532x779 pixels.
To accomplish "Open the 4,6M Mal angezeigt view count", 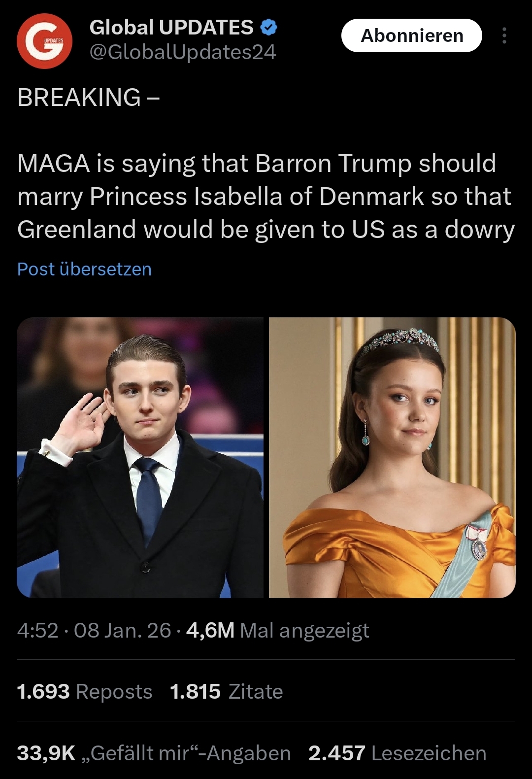I will 278,630.
